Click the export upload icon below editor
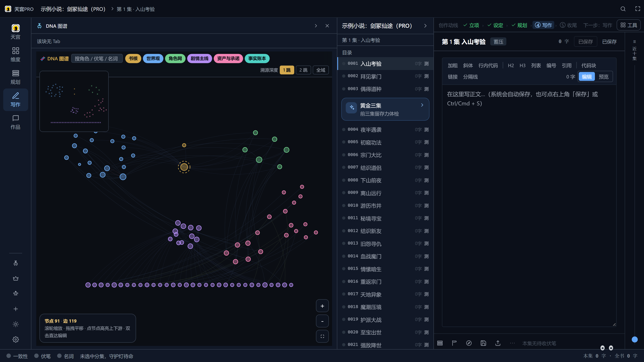 [x=498, y=343]
